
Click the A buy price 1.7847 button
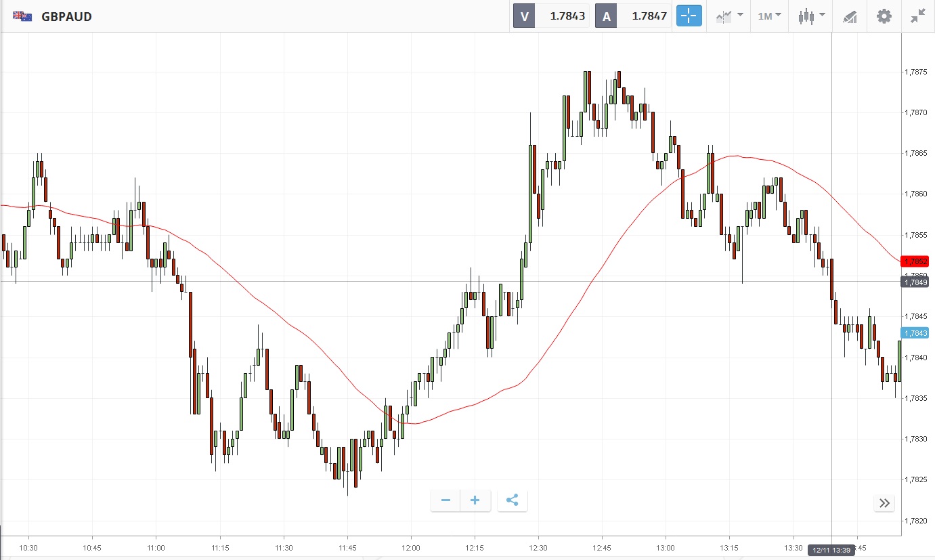pos(633,16)
